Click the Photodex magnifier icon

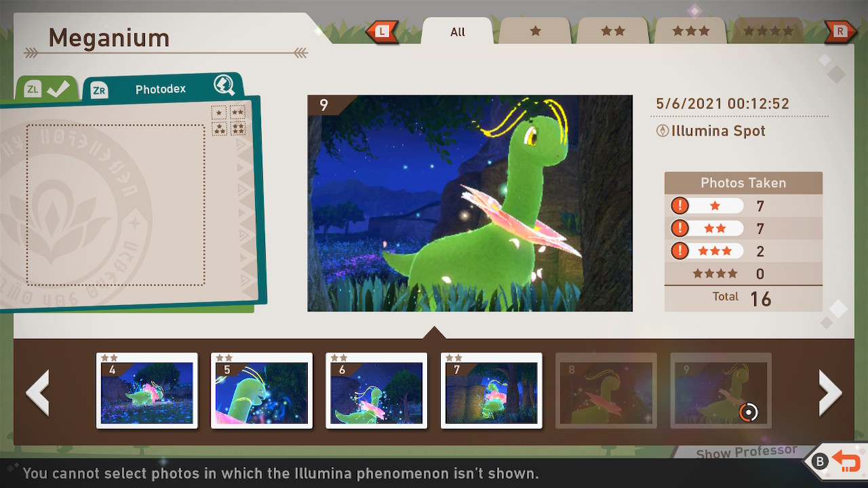pos(224,85)
